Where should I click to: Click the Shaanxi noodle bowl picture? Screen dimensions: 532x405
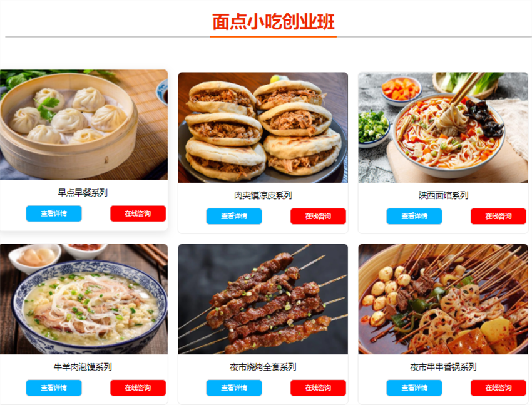[x=443, y=128]
